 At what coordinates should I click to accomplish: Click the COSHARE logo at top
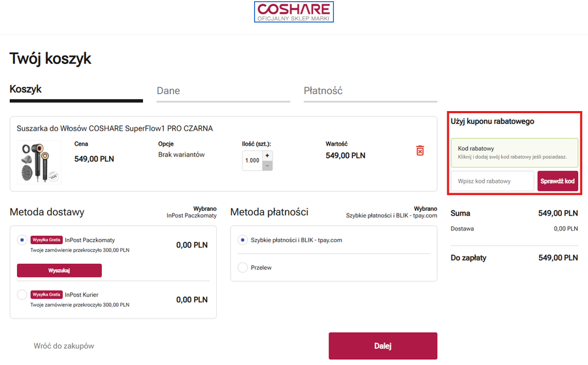(294, 12)
